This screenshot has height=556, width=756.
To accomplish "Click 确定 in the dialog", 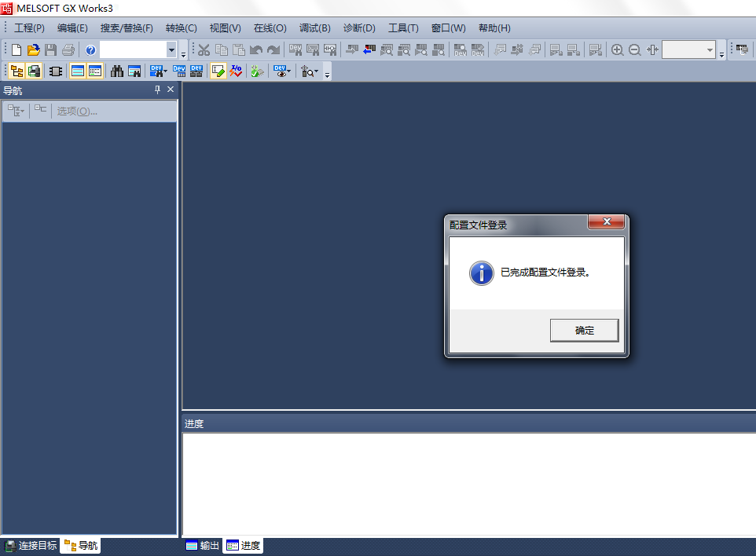I will click(x=584, y=331).
